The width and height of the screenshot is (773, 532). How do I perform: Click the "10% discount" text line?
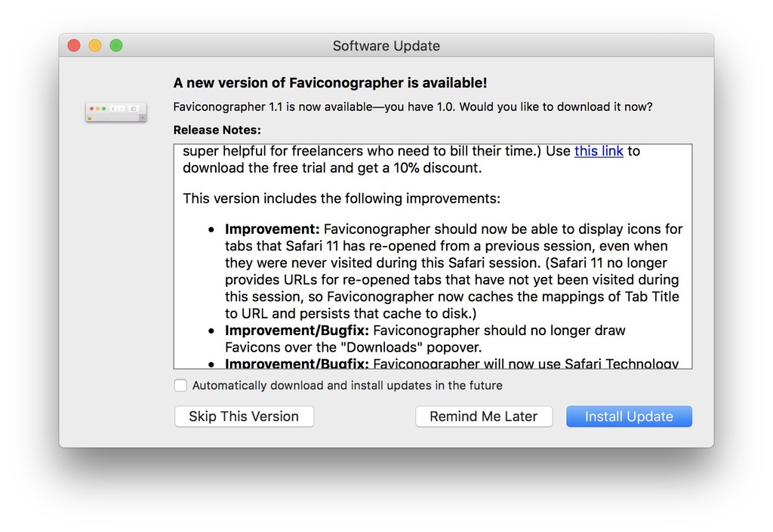[x=332, y=168]
